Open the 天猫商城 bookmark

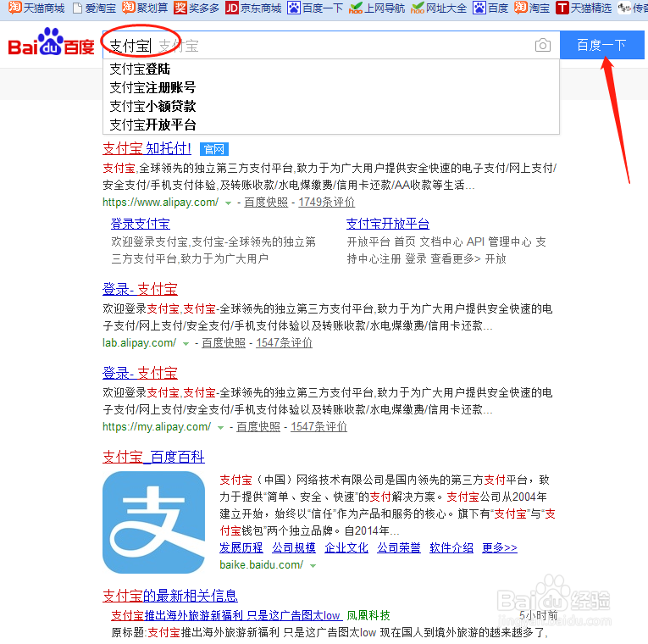(x=36, y=8)
